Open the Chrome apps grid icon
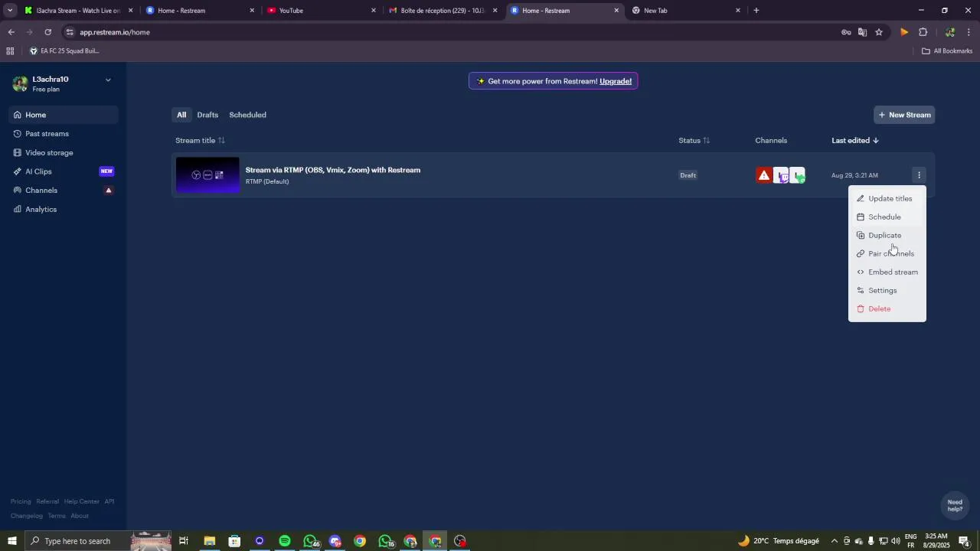Image resolution: width=980 pixels, height=551 pixels. pyautogui.click(x=10, y=51)
